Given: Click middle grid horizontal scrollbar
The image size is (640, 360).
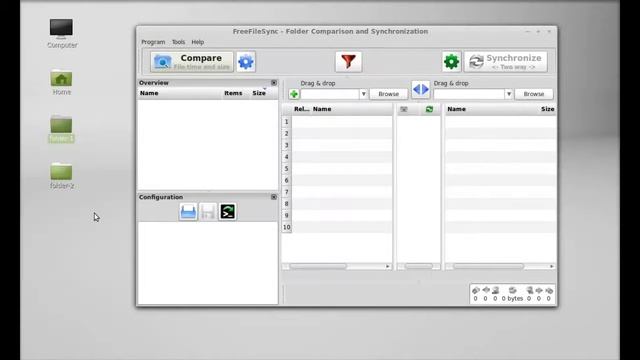Looking at the screenshot, I should (x=419, y=267).
